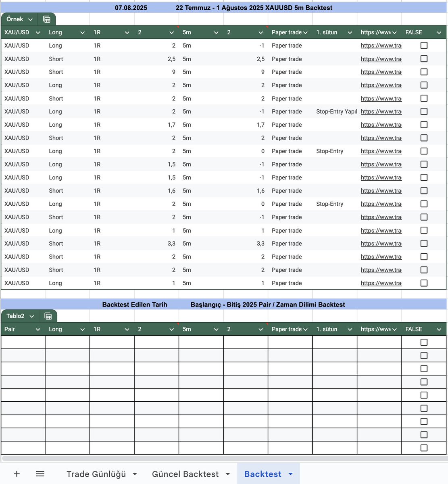Expand Tablo2 table name dropdown

[31, 316]
